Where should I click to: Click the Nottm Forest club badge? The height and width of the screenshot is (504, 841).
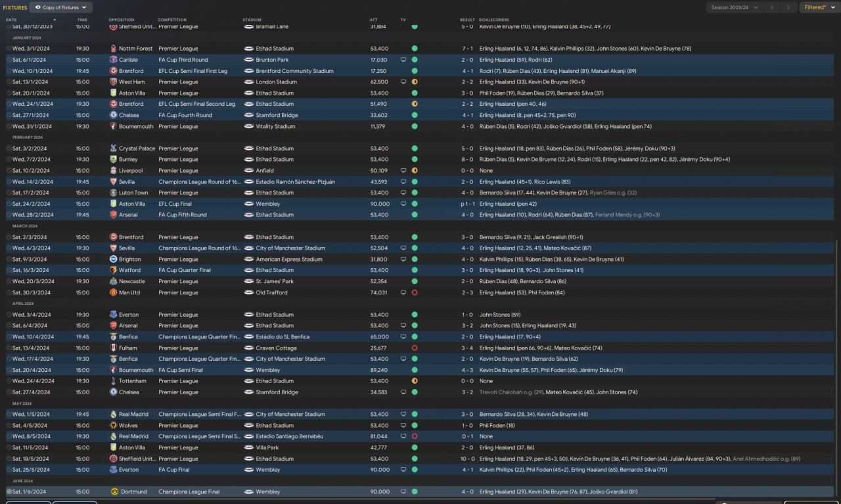[113, 49]
